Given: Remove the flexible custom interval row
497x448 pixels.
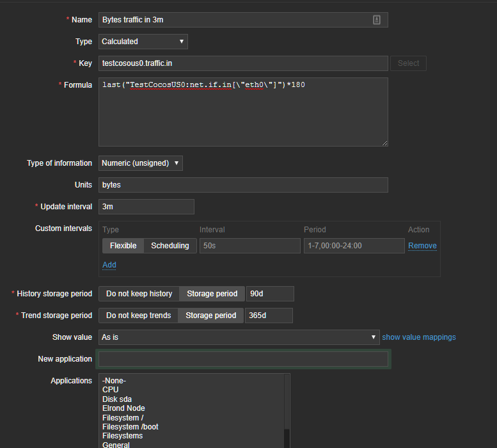Looking at the screenshot, I should (x=422, y=246).
